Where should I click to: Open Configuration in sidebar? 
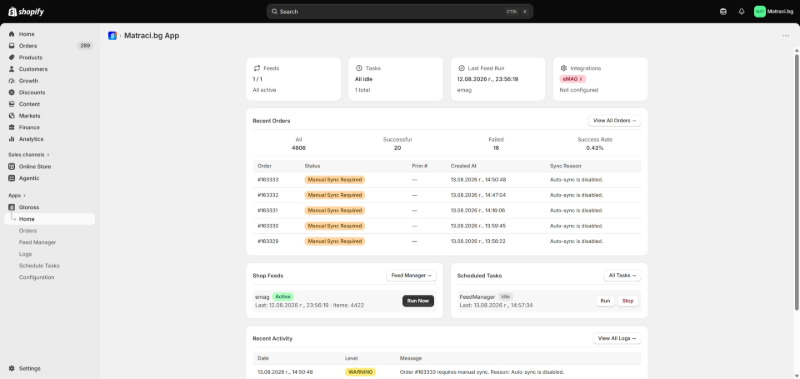[36, 277]
